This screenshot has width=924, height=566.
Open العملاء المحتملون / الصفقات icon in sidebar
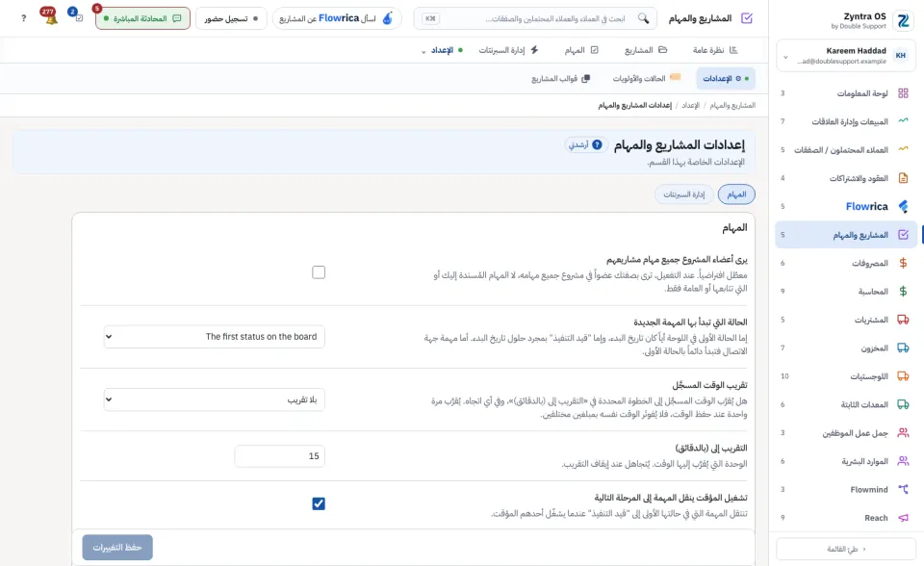point(903,149)
